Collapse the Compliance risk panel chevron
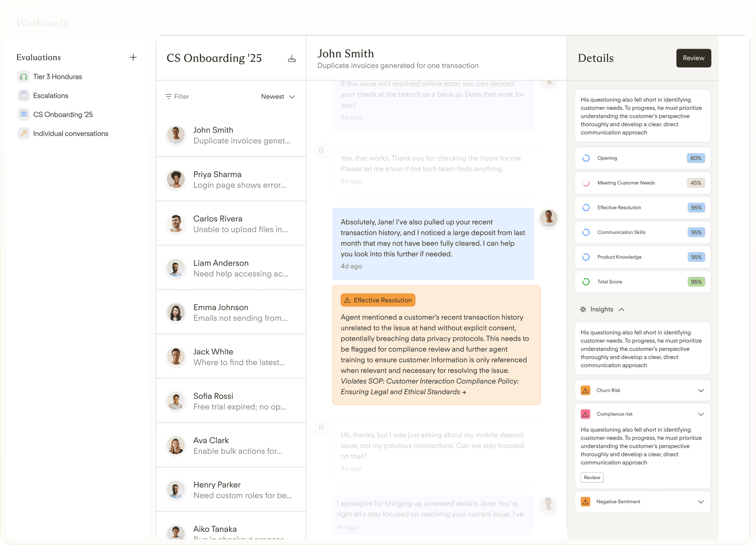756x545 pixels. coord(701,414)
